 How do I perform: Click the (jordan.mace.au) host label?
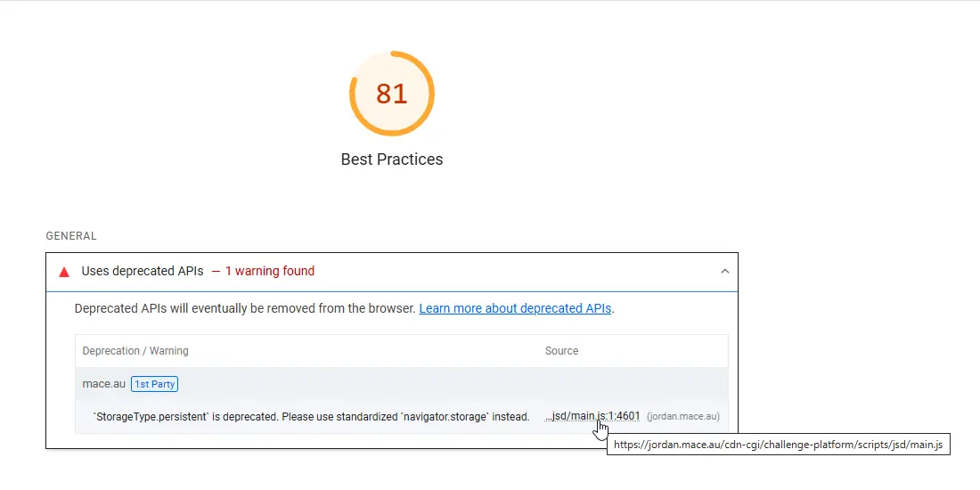(683, 417)
